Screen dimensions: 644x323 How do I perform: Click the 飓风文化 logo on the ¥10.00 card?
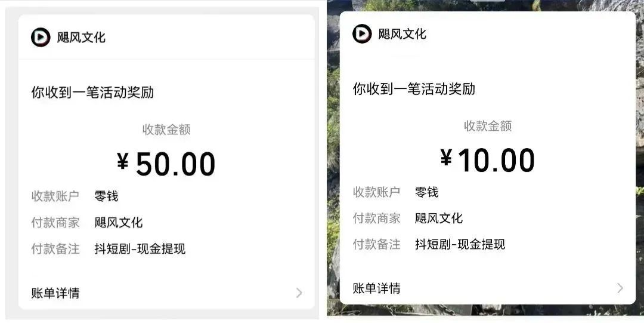pos(362,33)
